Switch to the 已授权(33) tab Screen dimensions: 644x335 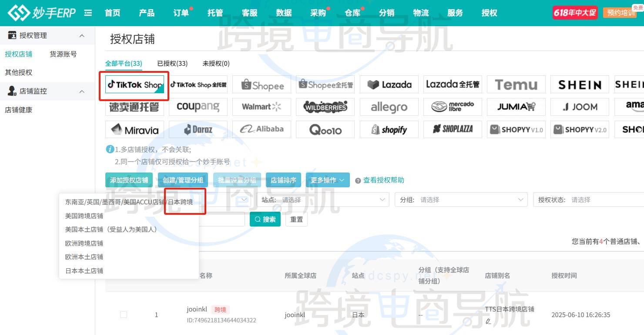click(x=172, y=63)
